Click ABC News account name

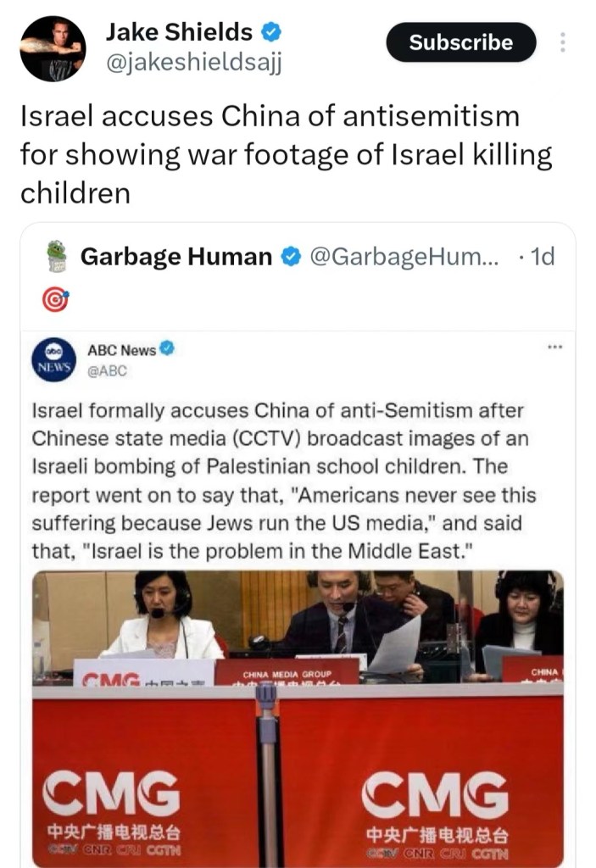(122, 350)
